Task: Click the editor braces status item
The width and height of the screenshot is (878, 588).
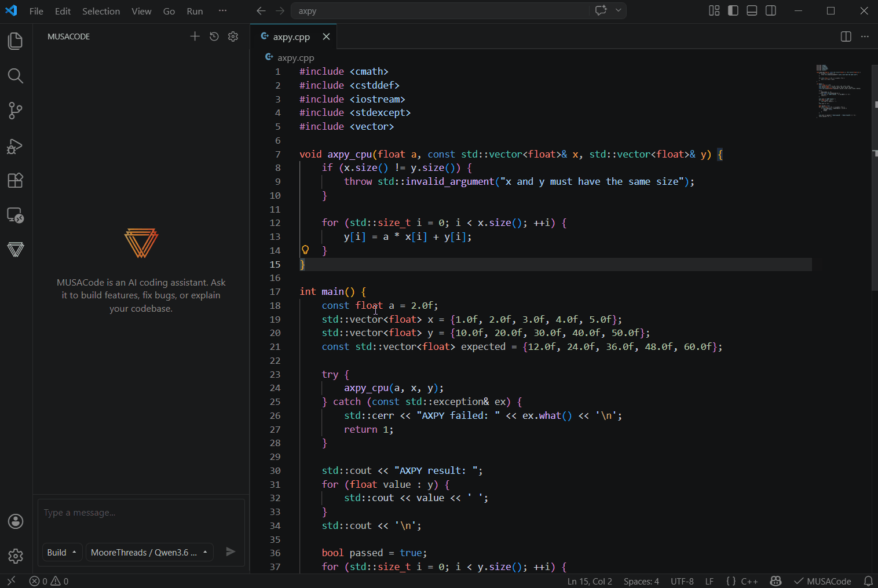Action: pos(731,581)
